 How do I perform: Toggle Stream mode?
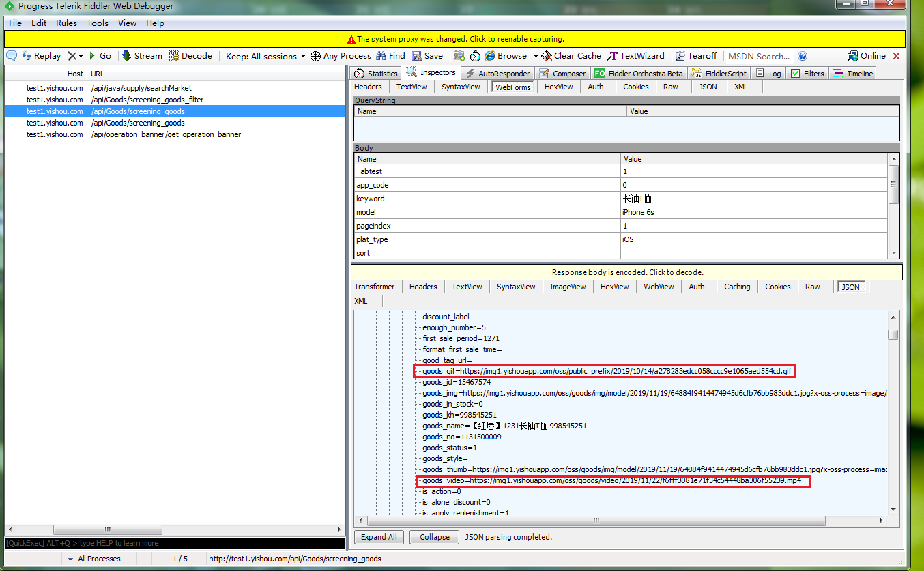click(142, 56)
